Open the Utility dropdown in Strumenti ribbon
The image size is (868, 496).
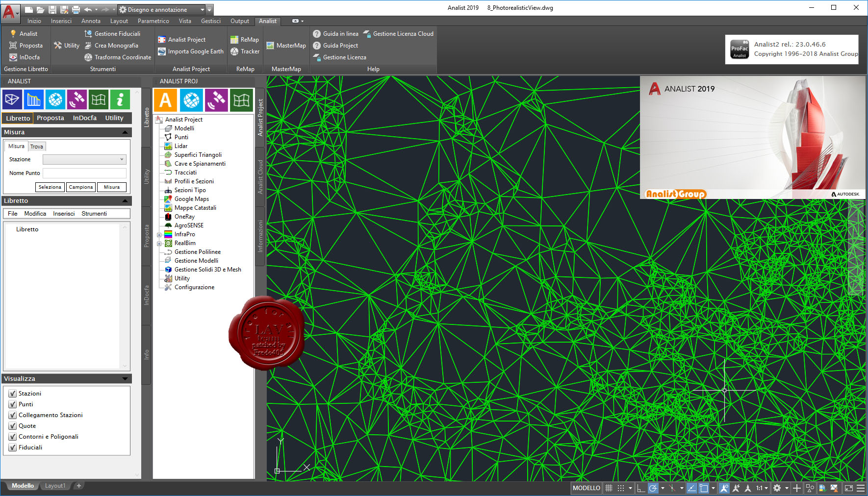(67, 46)
